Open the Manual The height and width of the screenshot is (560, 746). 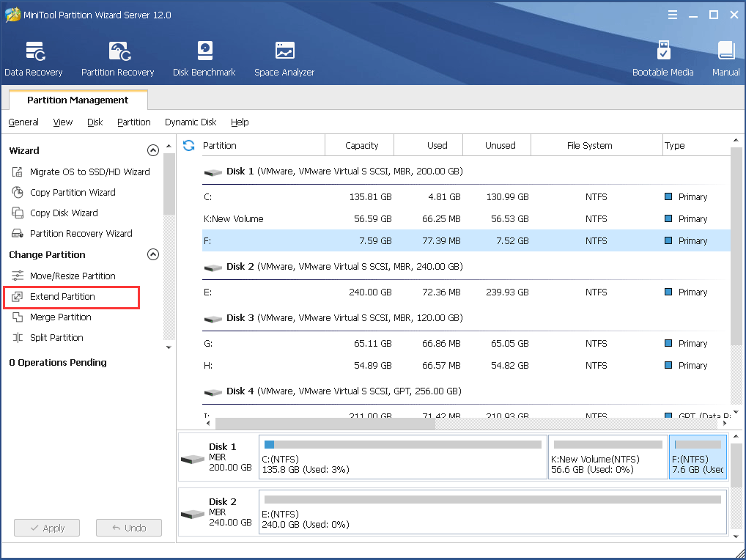click(726, 59)
